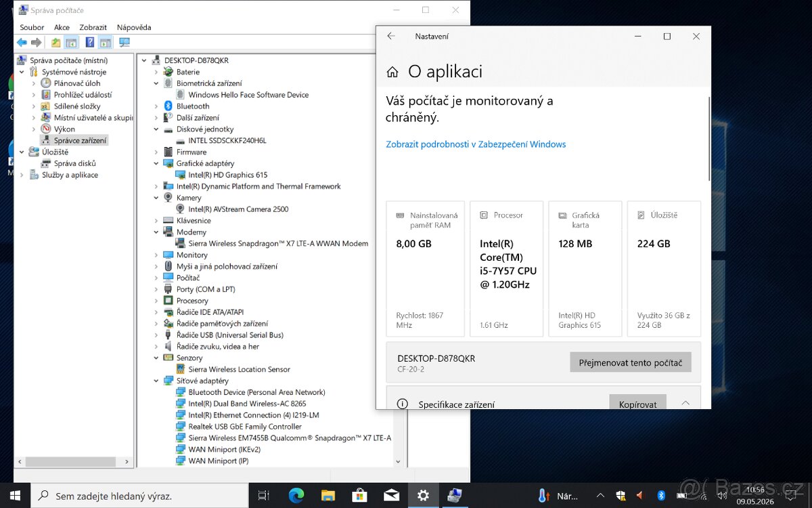Screen dimensions: 812x508
Task: Select INTEL SSDSCKKF240H6L disk drive
Action: tap(227, 140)
